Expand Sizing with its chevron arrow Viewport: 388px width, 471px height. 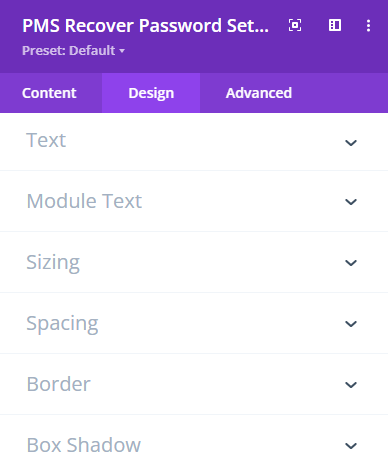click(x=351, y=263)
